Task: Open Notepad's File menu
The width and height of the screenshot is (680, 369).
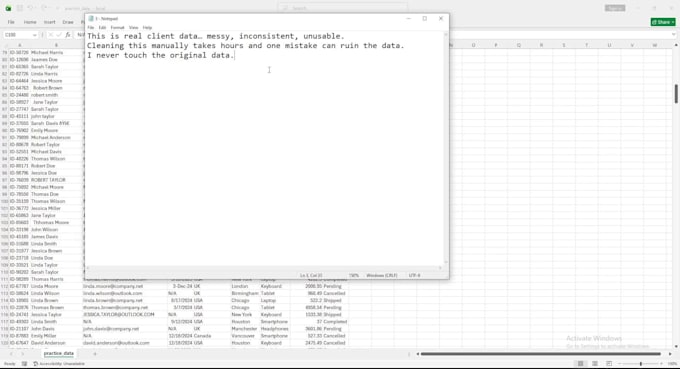Action: (x=91, y=28)
